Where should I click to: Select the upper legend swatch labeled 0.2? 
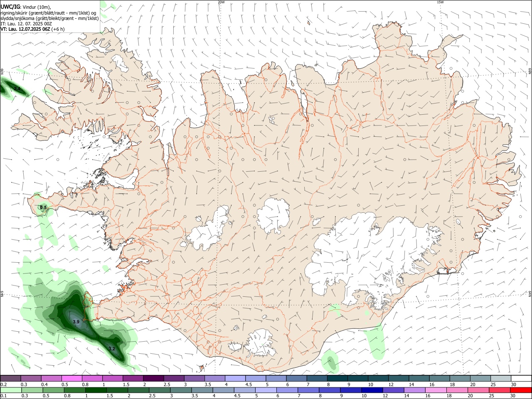click(10, 378)
